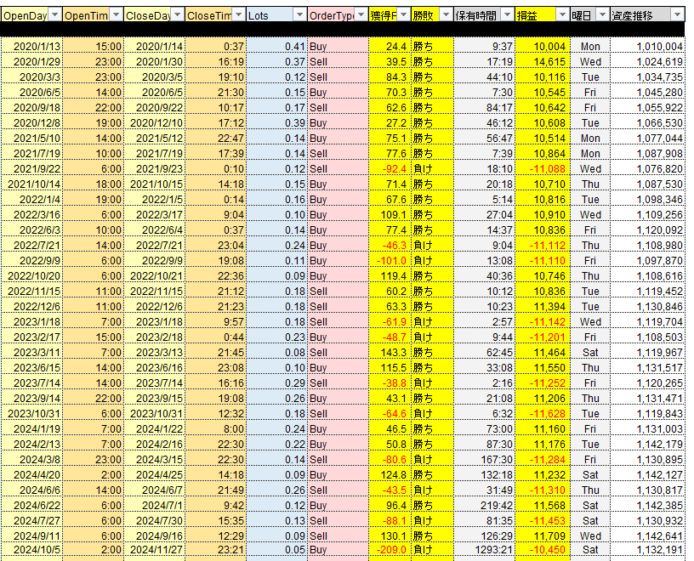The height and width of the screenshot is (561, 694).
Task: Expand the CloseTime column filter arrow
Action: [x=238, y=17]
